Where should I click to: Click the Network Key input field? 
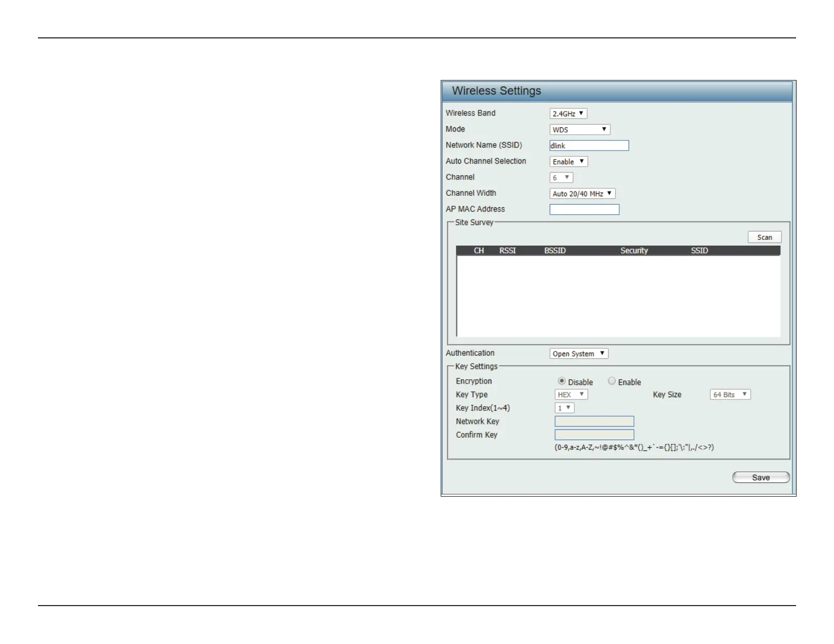(x=594, y=421)
